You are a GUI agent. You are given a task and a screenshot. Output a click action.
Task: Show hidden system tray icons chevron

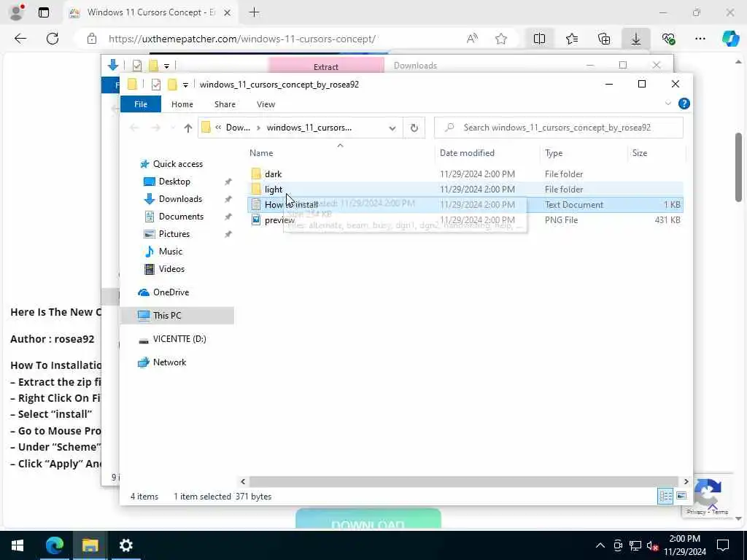tap(600, 545)
